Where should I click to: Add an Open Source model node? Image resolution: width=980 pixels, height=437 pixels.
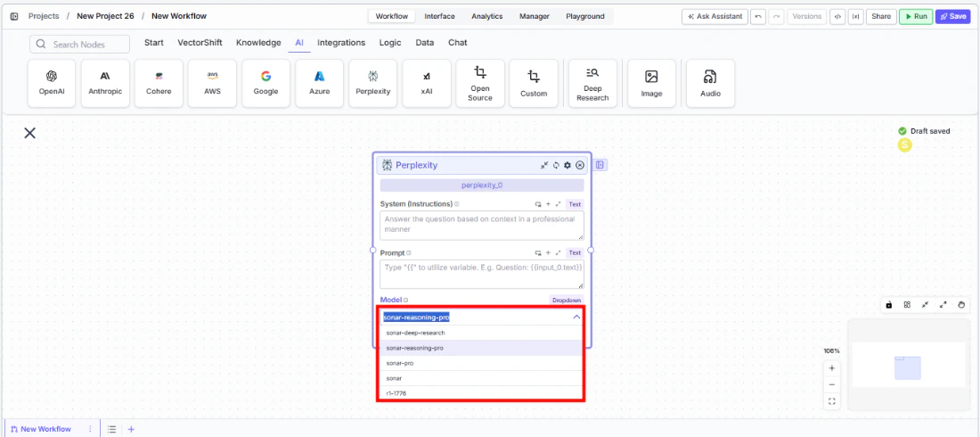(480, 83)
